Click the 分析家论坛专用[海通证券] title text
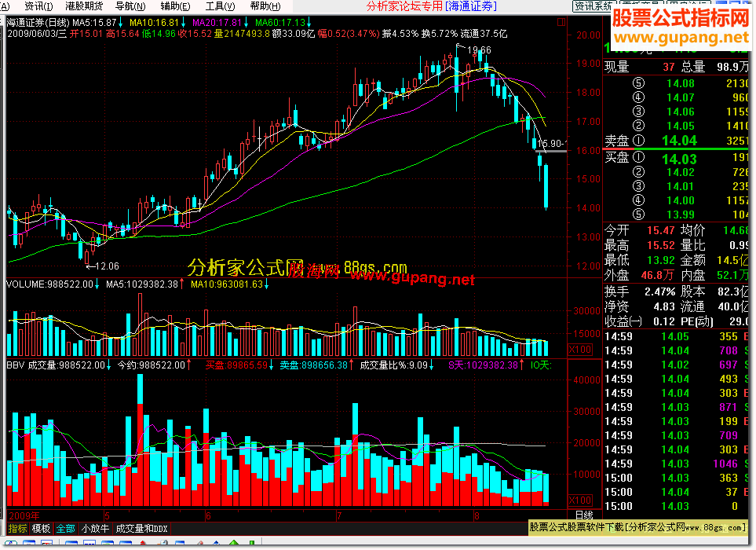The image size is (756, 550). tap(432, 6)
